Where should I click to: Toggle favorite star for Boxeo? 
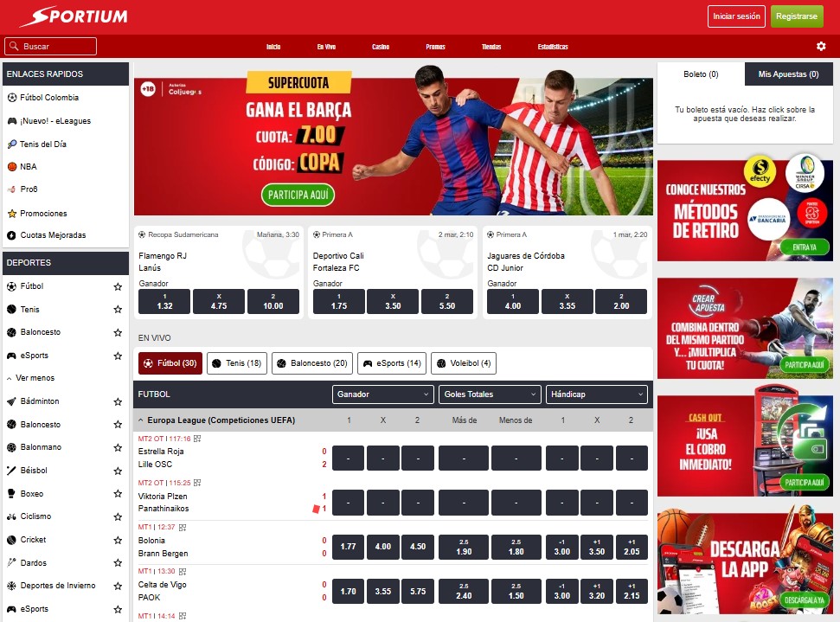118,493
